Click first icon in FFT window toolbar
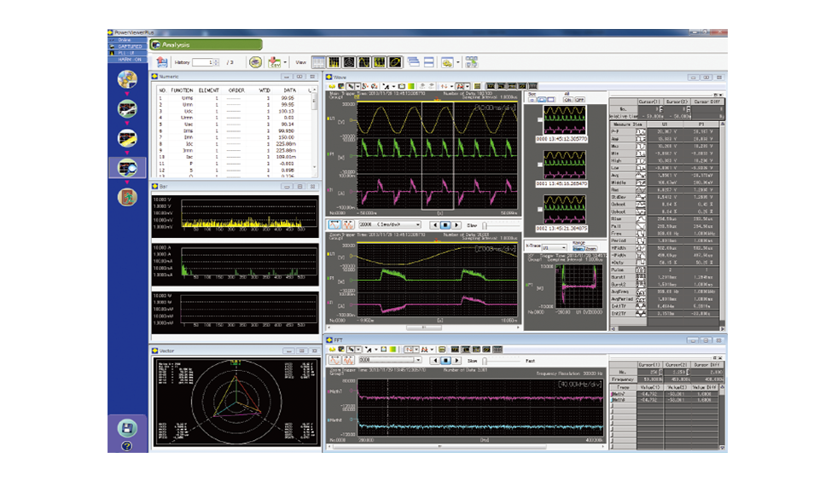 [x=332, y=350]
